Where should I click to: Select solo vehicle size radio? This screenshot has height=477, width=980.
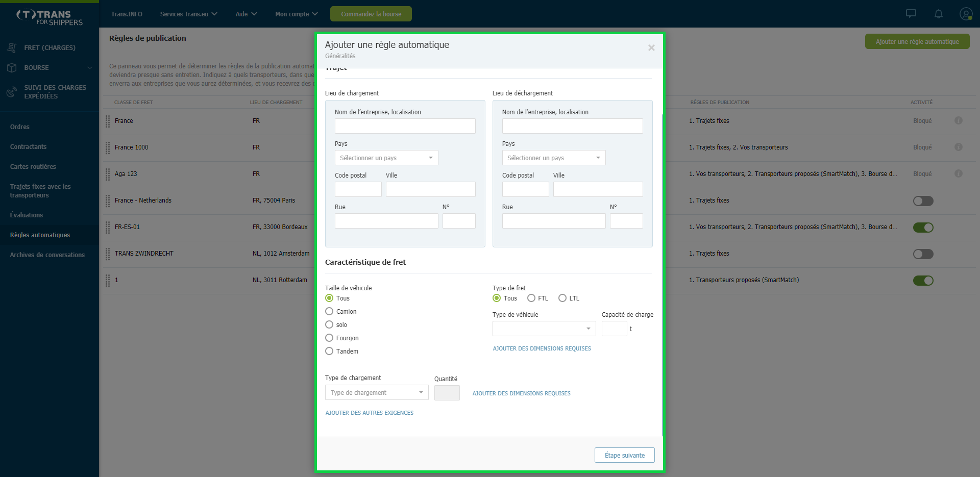[329, 324]
